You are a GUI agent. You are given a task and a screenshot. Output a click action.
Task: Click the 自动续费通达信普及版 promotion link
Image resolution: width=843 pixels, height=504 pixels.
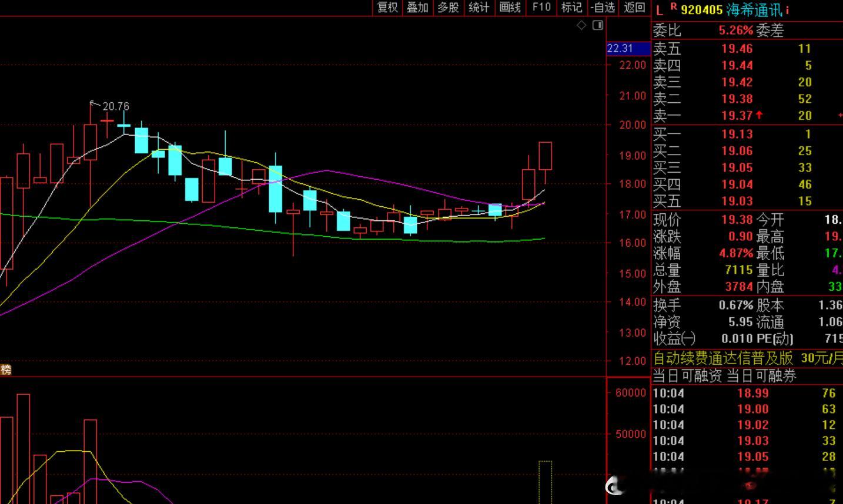[723, 358]
